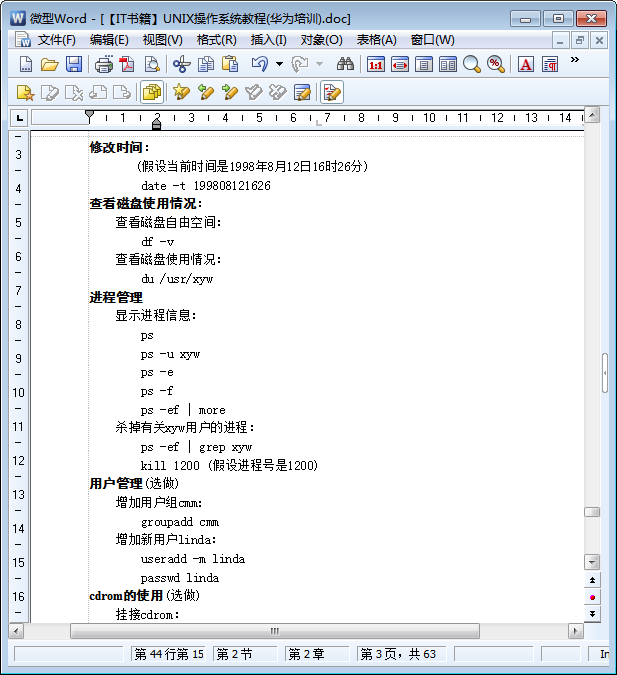Click the horizontal scroll right arrow
617x675 pixels.
tap(575, 631)
